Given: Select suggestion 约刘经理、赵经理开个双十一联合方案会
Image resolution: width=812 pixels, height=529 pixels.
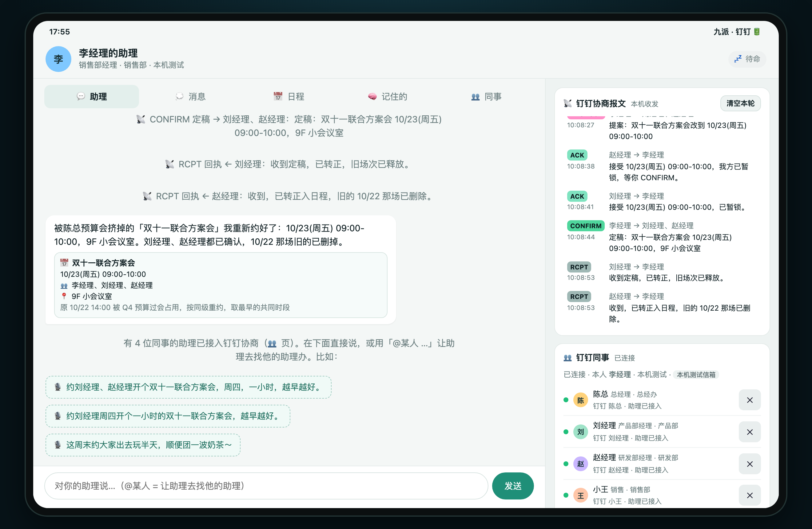Looking at the screenshot, I should [188, 387].
